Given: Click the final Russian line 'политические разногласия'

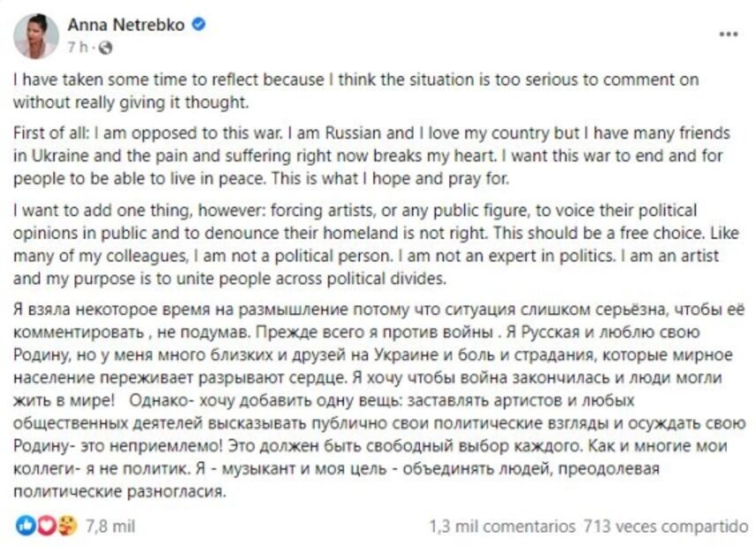Looking at the screenshot, I should pyautogui.click(x=121, y=492).
